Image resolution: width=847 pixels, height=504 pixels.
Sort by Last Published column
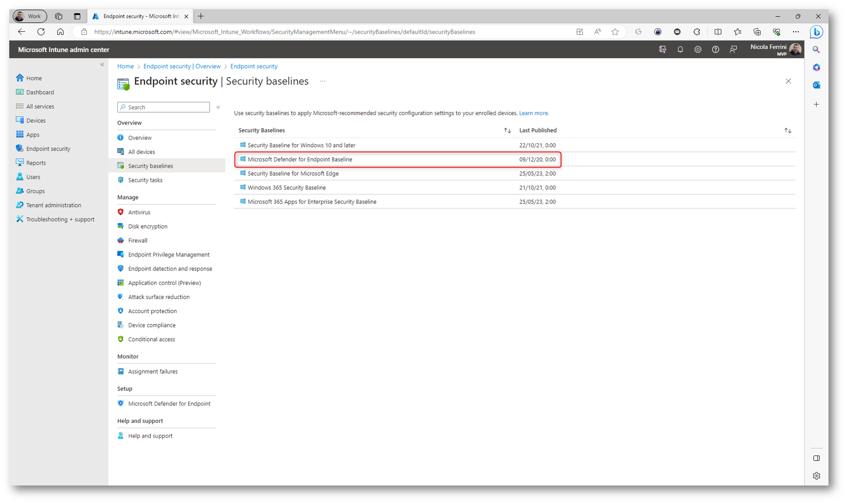point(788,130)
